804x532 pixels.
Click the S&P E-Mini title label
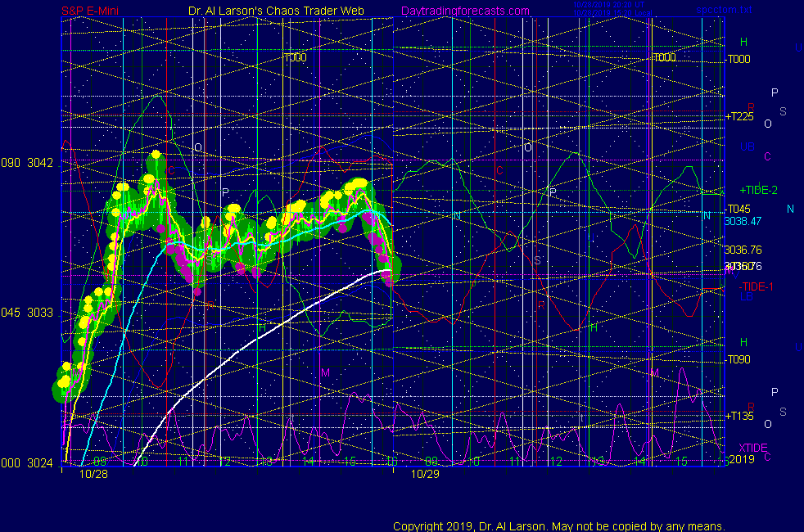pyautogui.click(x=95, y=11)
